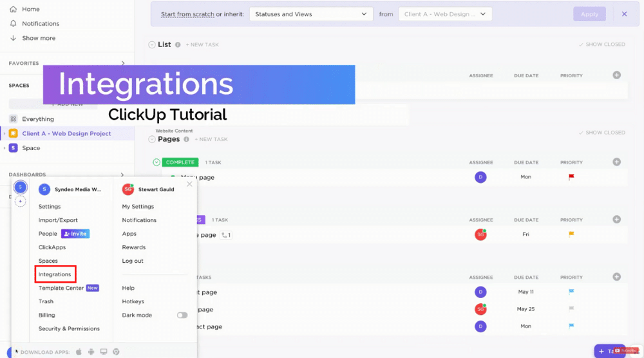Click the add workspace plus circle
Viewport: 644px width, 358px height.
pos(20,201)
